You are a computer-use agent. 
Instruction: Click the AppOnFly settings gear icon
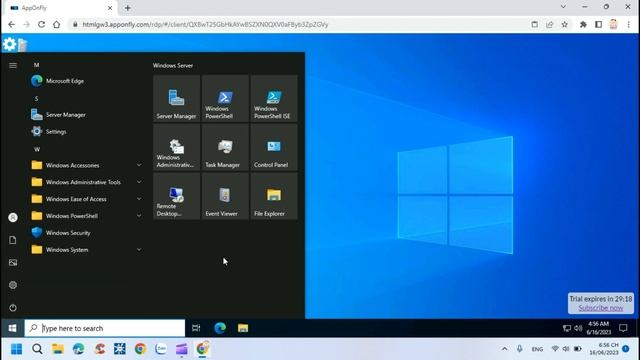pos(9,44)
